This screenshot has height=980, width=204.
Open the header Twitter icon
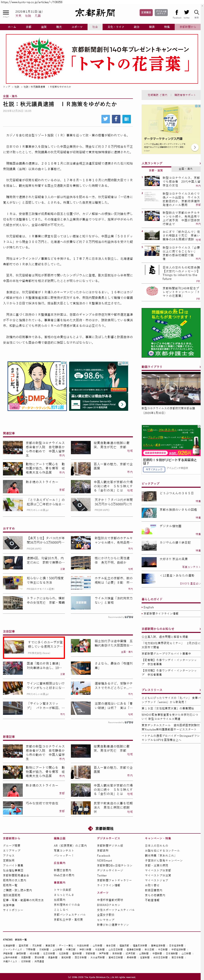coord(187,12)
